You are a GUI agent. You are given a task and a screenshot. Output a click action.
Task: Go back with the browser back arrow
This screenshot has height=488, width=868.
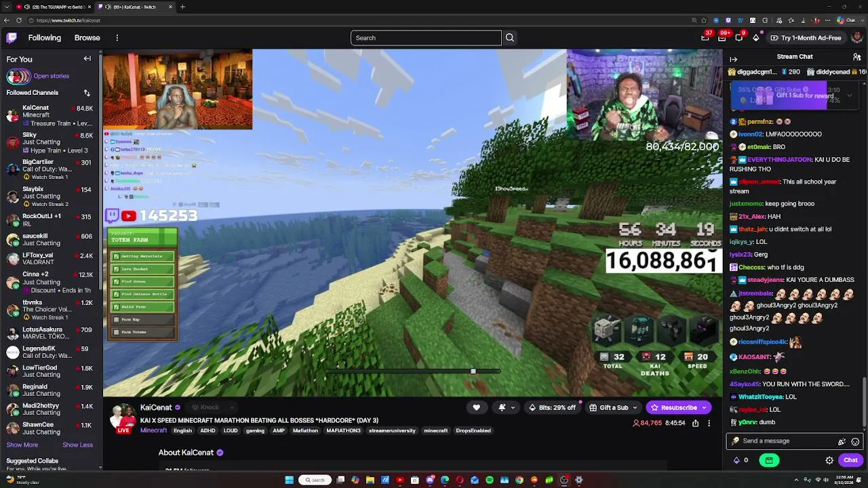point(7,20)
